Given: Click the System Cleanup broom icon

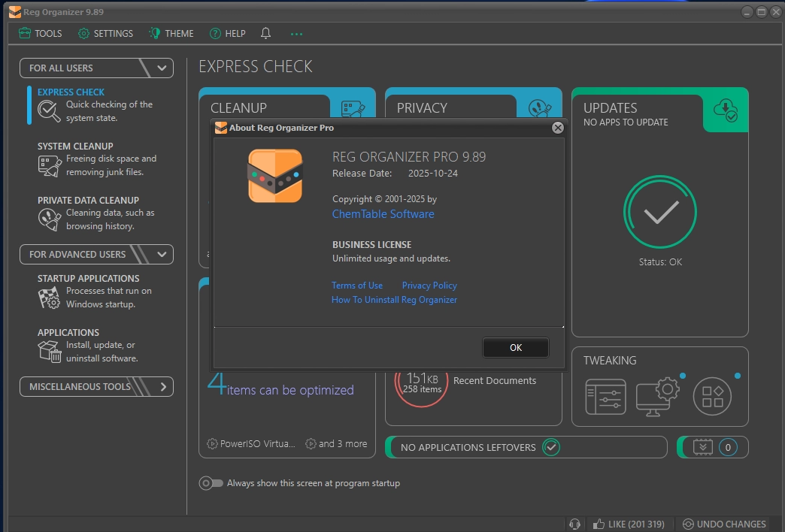Looking at the screenshot, I should [49, 165].
